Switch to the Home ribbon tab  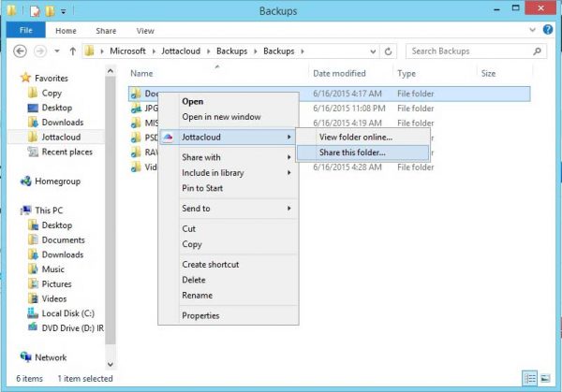(66, 31)
